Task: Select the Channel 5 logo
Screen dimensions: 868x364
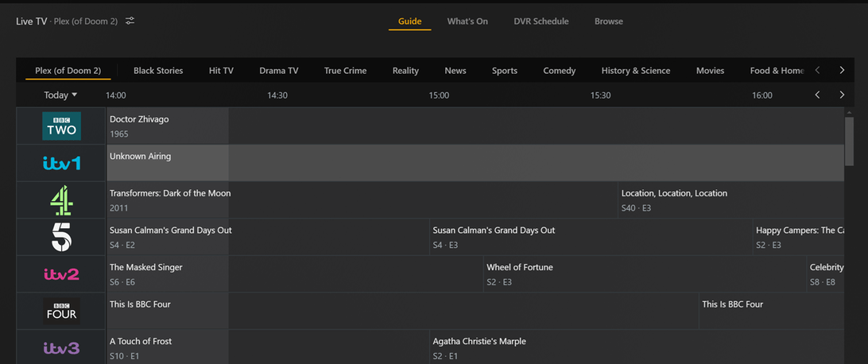Action: (61, 238)
